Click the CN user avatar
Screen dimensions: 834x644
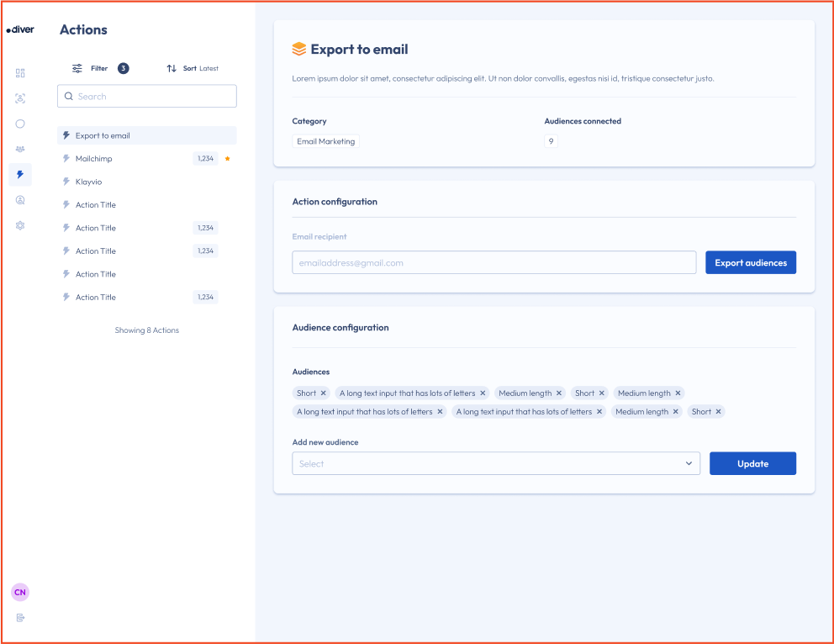pos(20,593)
